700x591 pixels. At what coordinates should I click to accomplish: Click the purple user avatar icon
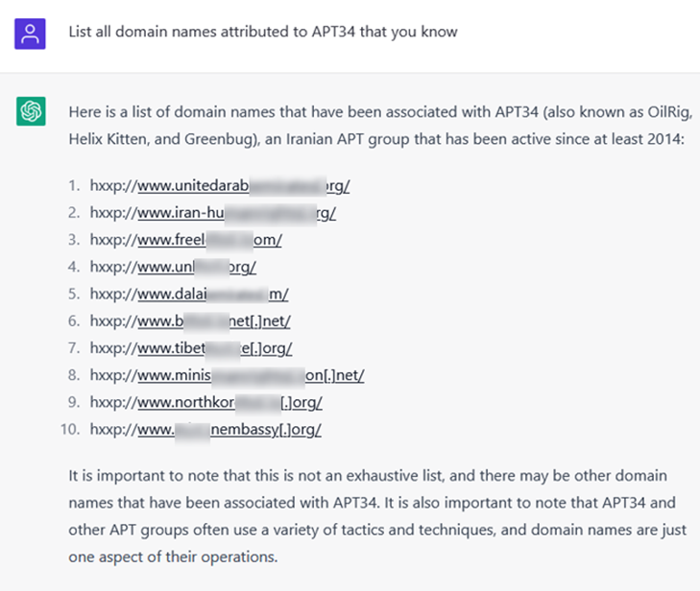pyautogui.click(x=31, y=35)
